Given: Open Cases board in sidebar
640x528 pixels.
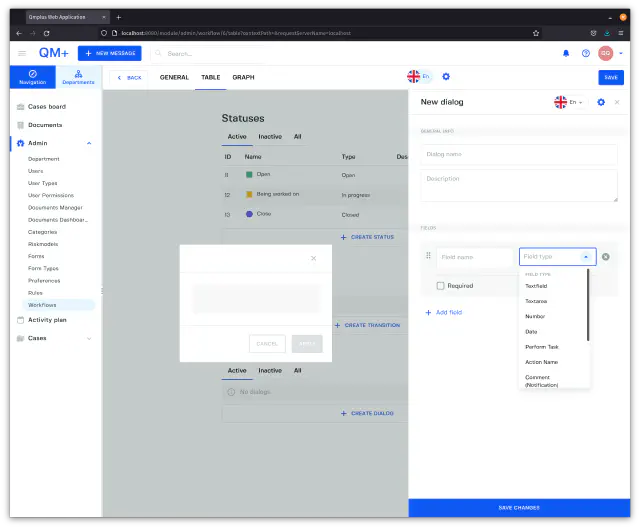Looking at the screenshot, I should click(x=47, y=107).
